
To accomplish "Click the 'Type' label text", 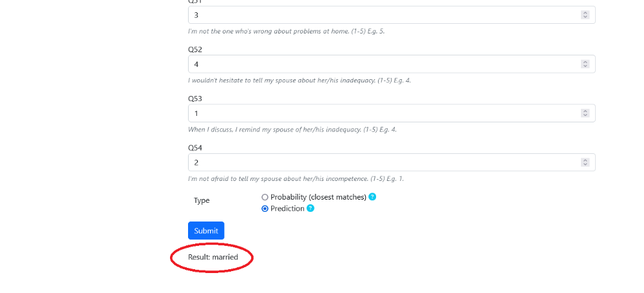I will coord(202,200).
